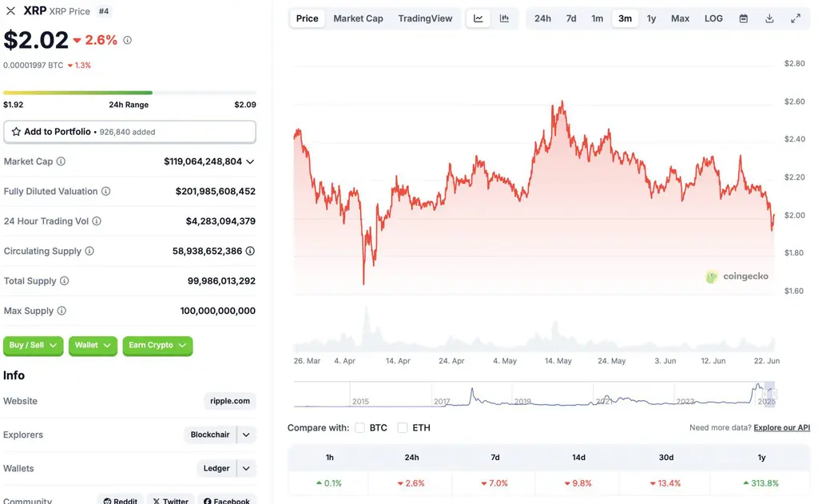Click the star in Add to Portfolio
The width and height of the screenshot is (818, 504).
click(x=18, y=131)
